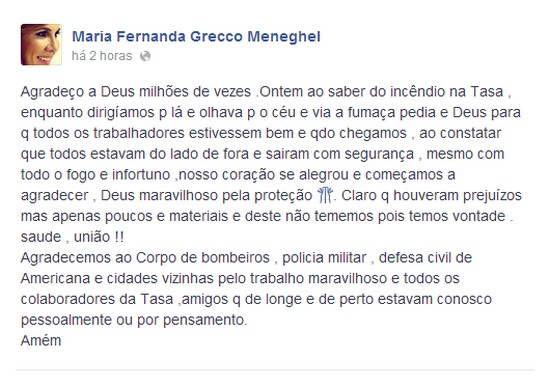Click the globe public-audience icon
This screenshot has height=387, width=550.
click(x=145, y=56)
